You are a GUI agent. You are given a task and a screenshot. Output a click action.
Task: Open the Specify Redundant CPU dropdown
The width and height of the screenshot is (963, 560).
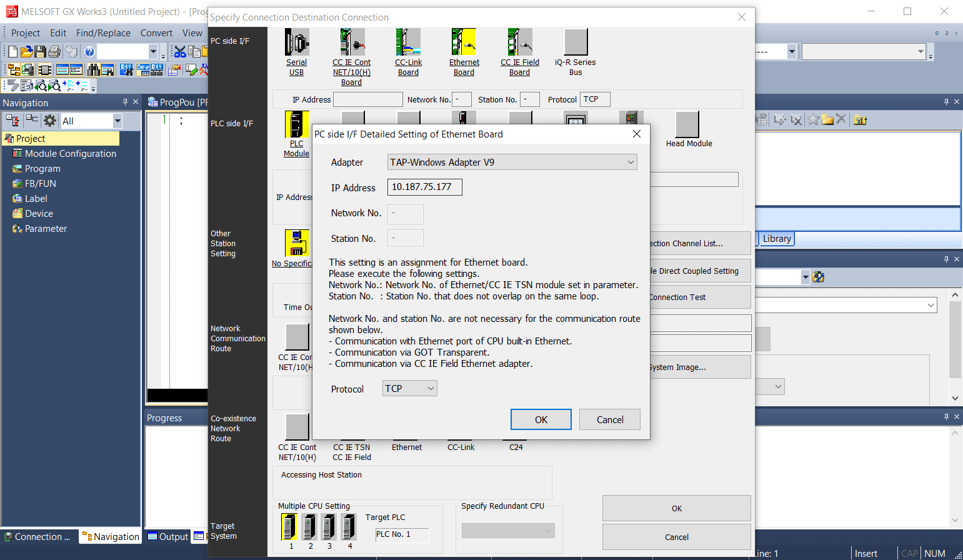pos(508,531)
